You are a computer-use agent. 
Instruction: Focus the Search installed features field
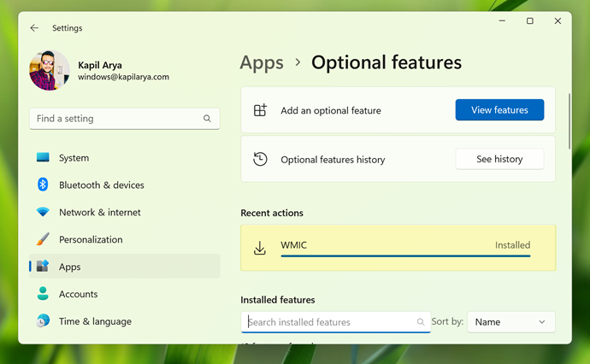coord(330,322)
